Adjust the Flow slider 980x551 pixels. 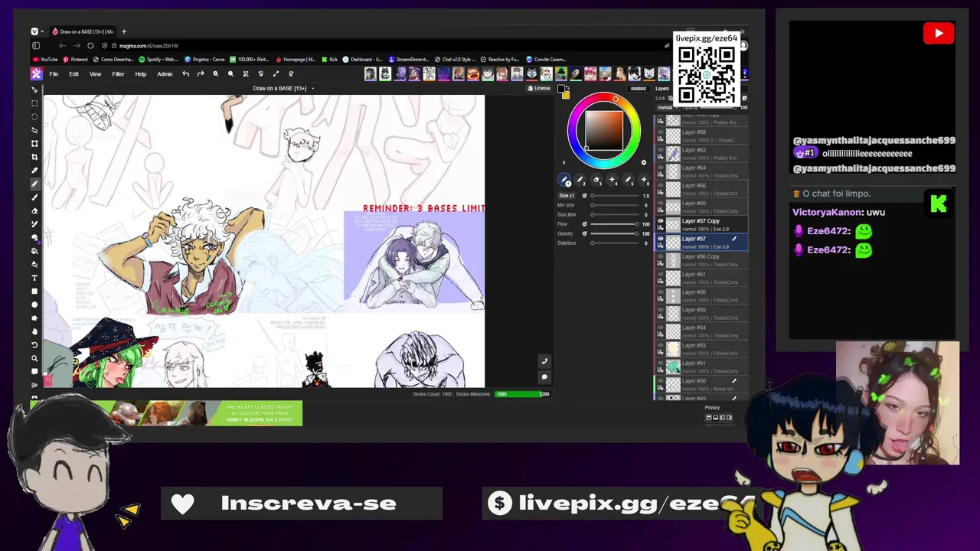(614, 224)
